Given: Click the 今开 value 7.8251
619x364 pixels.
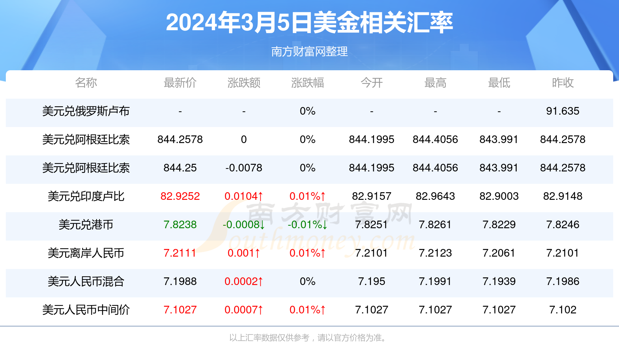Looking at the screenshot, I should [371, 225].
